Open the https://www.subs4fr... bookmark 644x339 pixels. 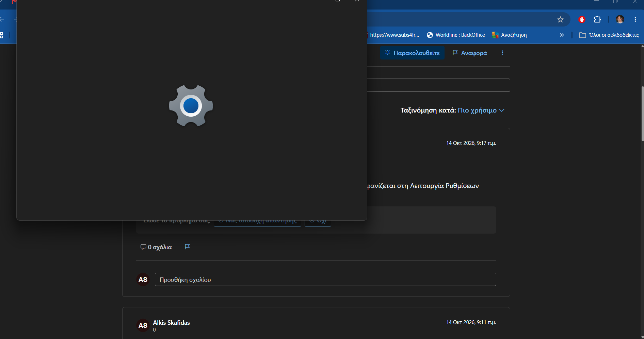coord(394,35)
